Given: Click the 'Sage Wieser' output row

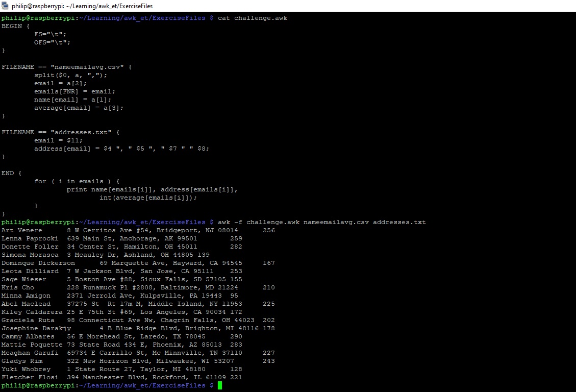Looking at the screenshot, I should coord(121,279).
